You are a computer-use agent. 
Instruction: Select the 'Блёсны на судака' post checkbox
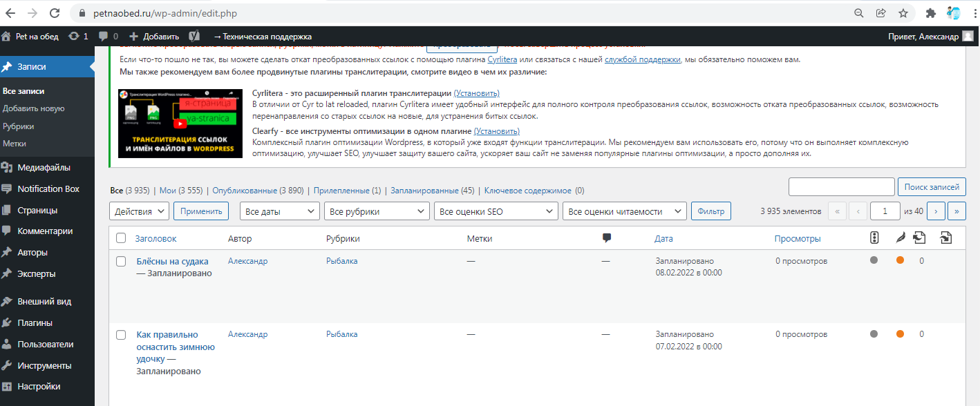[121, 262]
